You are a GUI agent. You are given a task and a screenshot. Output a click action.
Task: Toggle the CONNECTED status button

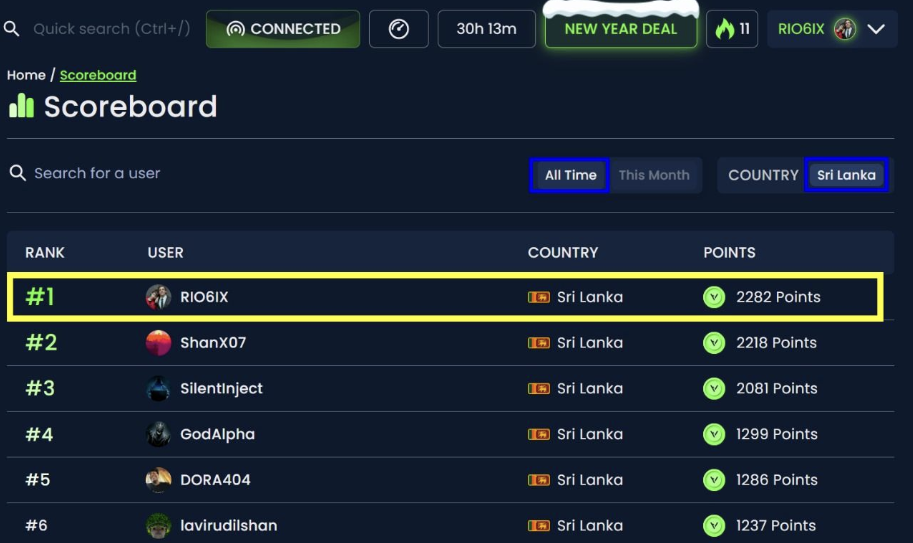pos(283,29)
